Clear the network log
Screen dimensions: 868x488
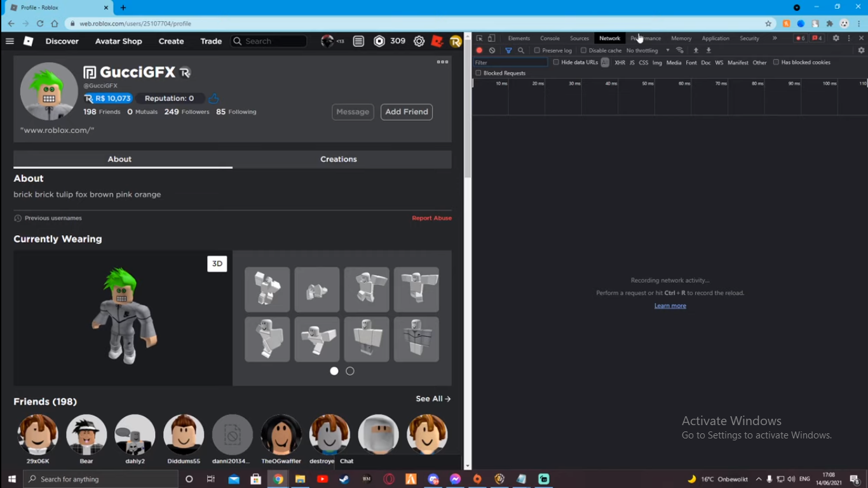[492, 50]
